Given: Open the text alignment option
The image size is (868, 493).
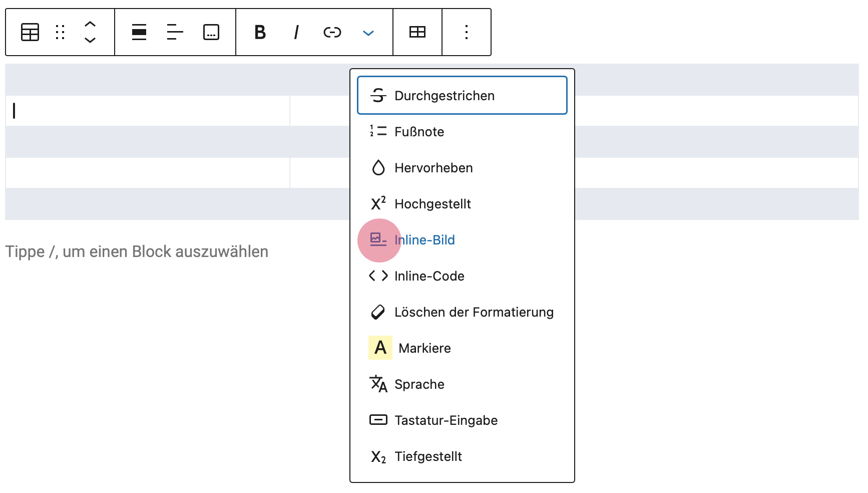Looking at the screenshot, I should (175, 33).
